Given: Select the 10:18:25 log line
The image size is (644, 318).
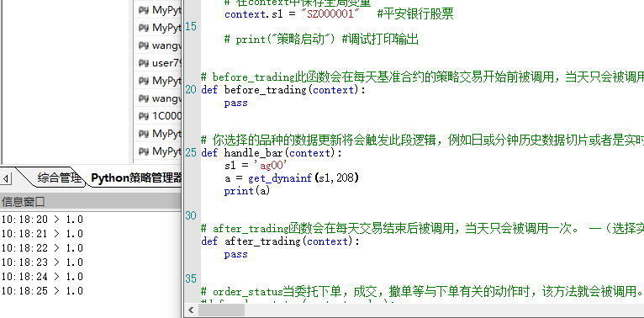Looking at the screenshot, I should tap(42, 291).
